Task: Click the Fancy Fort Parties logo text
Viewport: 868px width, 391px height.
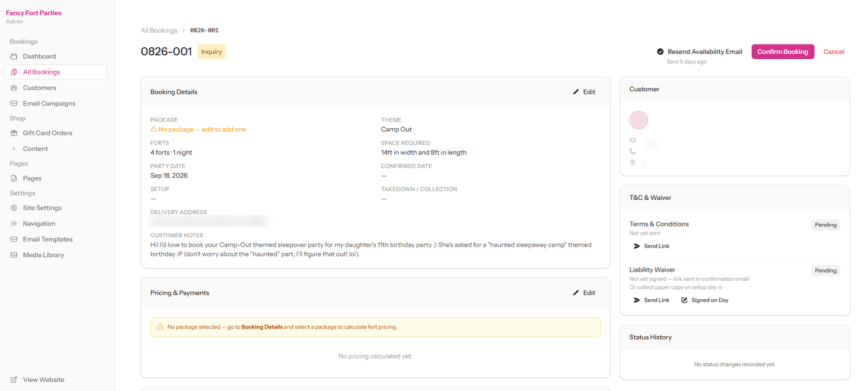Action: (34, 13)
